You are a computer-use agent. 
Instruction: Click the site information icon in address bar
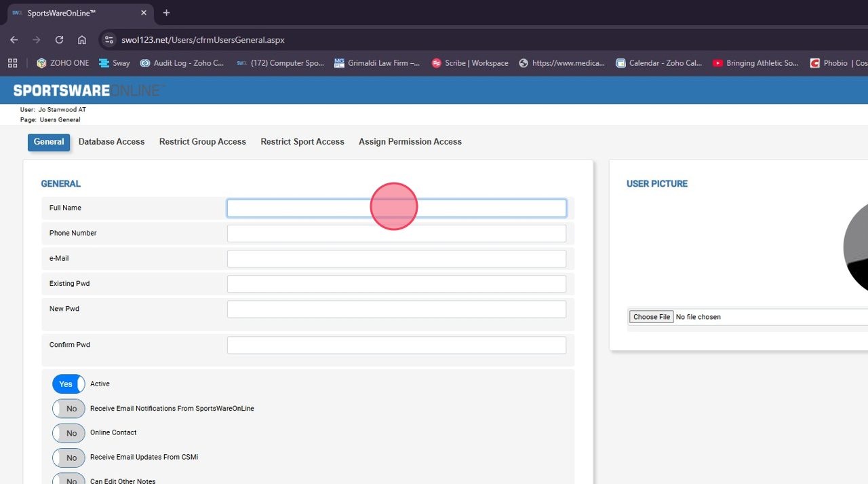coord(109,40)
